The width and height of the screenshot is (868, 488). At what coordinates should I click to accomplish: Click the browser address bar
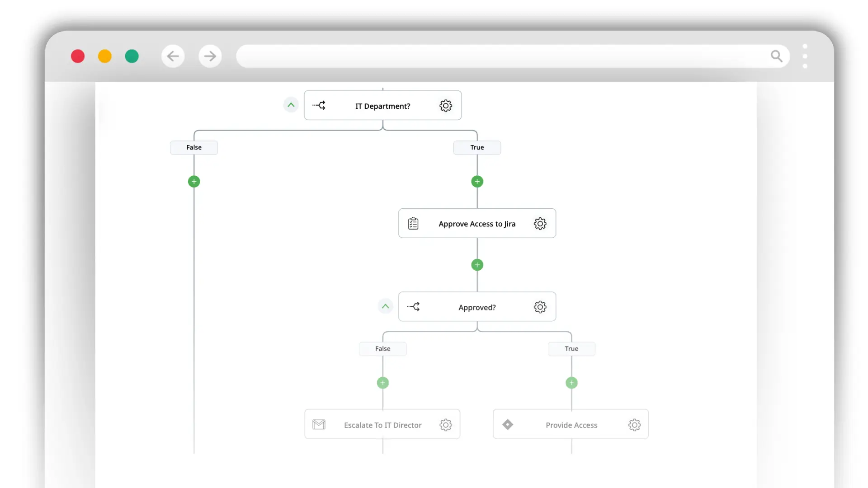pyautogui.click(x=497, y=56)
